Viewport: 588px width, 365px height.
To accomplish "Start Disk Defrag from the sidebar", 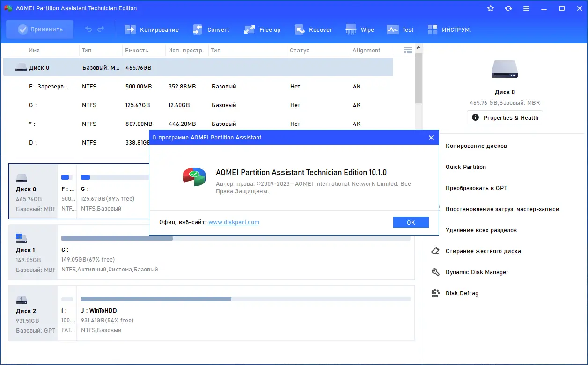I will point(462,293).
